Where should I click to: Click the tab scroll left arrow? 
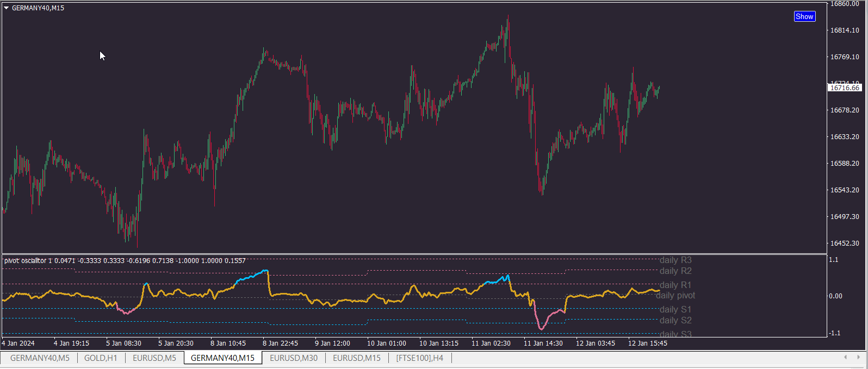click(845, 358)
